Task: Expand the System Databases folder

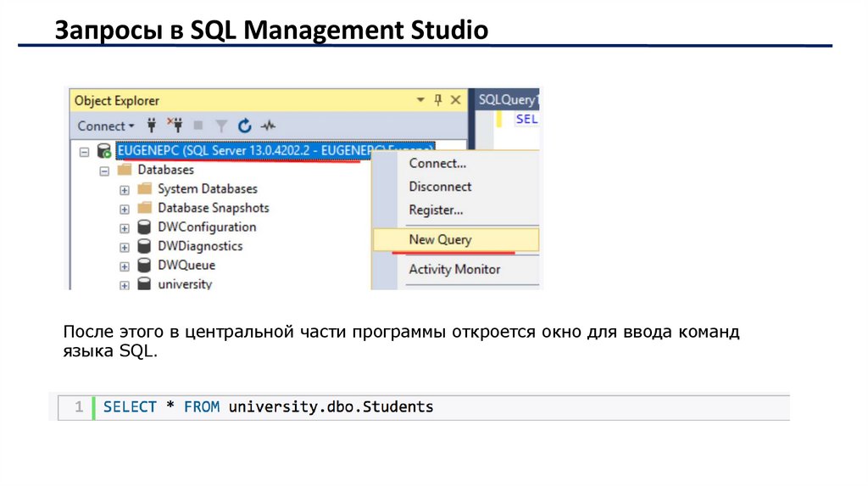Action: tap(125, 189)
